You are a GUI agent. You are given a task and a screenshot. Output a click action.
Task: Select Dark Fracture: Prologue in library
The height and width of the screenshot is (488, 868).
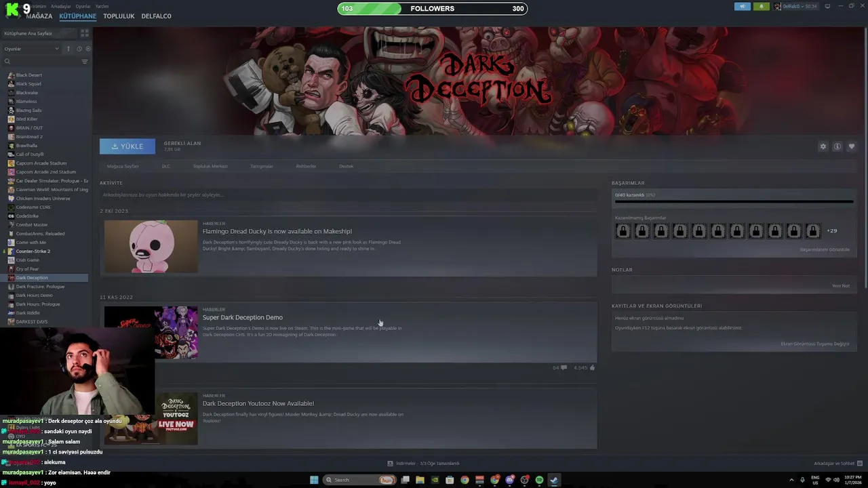[40, 287]
